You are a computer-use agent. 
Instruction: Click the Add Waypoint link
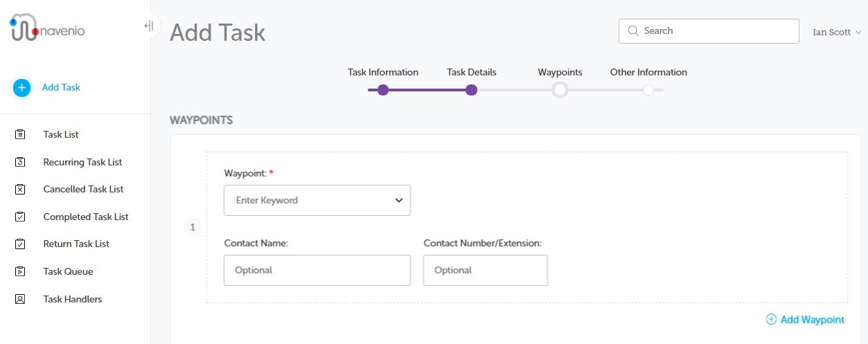point(805,319)
